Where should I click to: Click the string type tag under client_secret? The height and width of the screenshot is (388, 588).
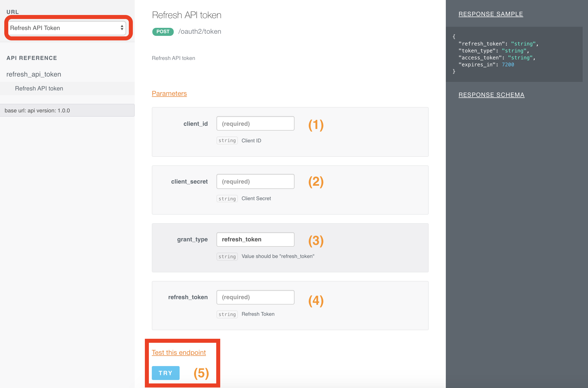coord(227,199)
